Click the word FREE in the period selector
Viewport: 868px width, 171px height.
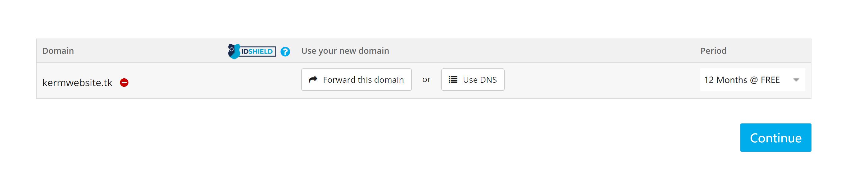click(x=770, y=80)
